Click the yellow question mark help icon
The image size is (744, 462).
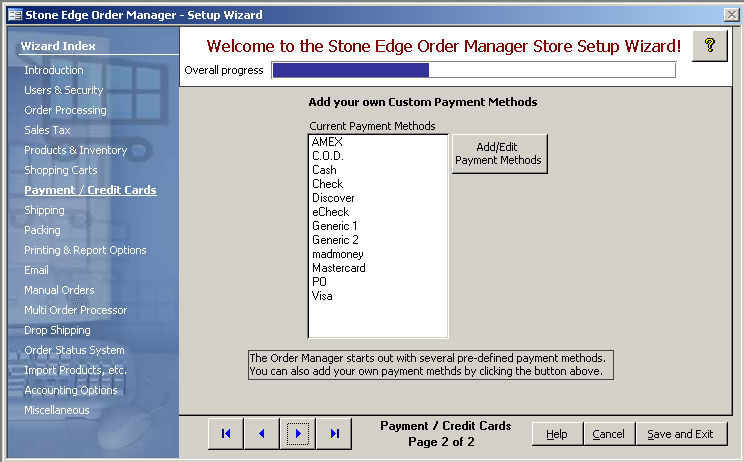point(709,46)
